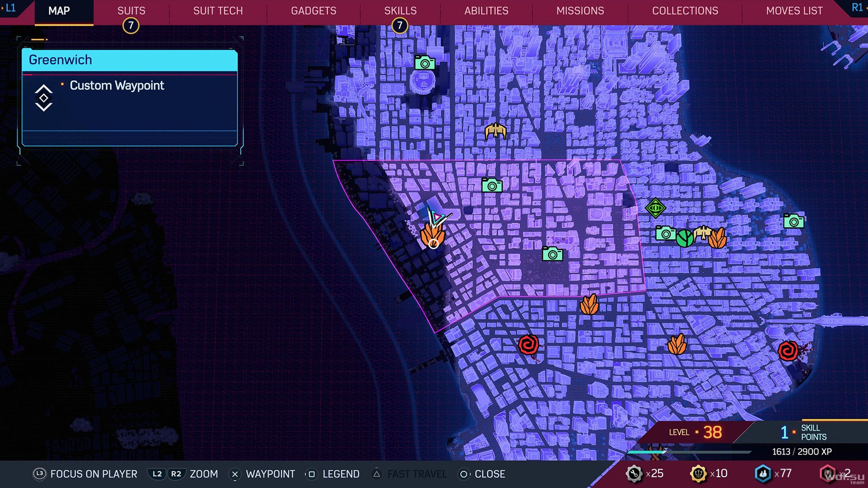Click the SKILL POINTS counter
Viewport: 868px width, 488px height.
point(804,432)
